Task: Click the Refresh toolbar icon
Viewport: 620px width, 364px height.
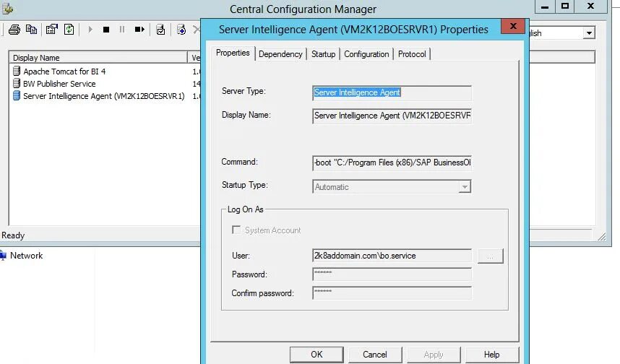Action: [69, 30]
